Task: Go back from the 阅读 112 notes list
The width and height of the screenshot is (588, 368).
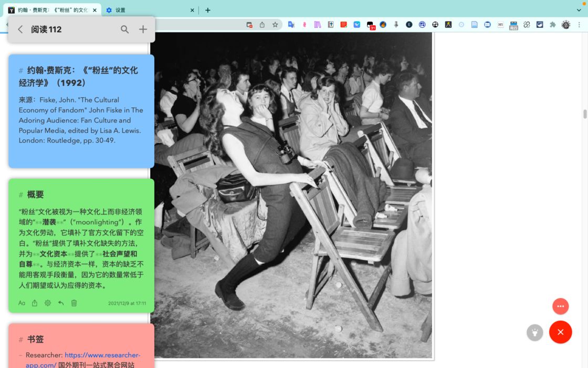Action: (20, 29)
